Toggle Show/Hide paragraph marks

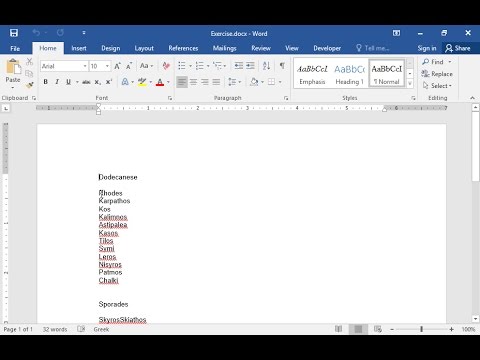tap(282, 66)
